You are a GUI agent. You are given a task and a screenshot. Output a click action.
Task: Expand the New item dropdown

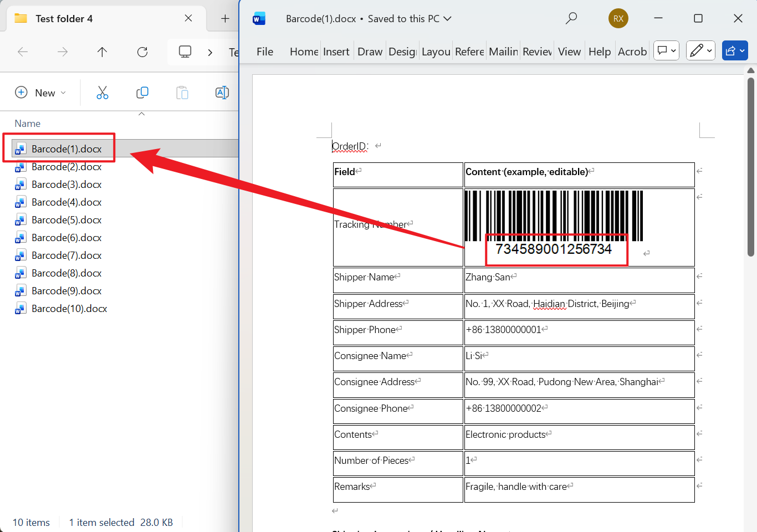(x=40, y=93)
